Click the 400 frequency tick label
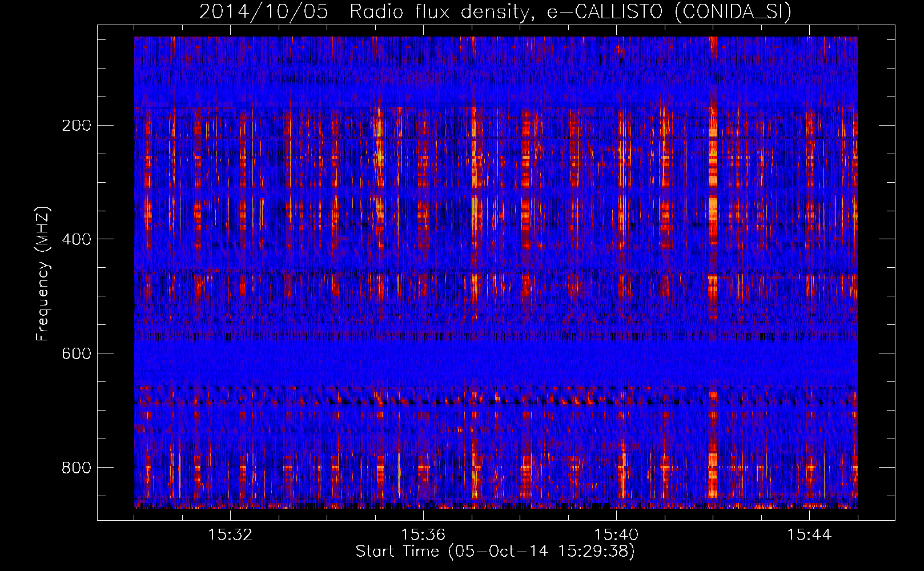This screenshot has width=924, height=571. click(77, 239)
